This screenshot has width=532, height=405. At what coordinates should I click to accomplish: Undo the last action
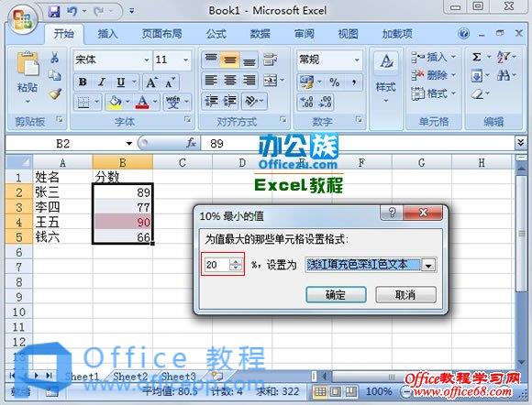click(72, 12)
